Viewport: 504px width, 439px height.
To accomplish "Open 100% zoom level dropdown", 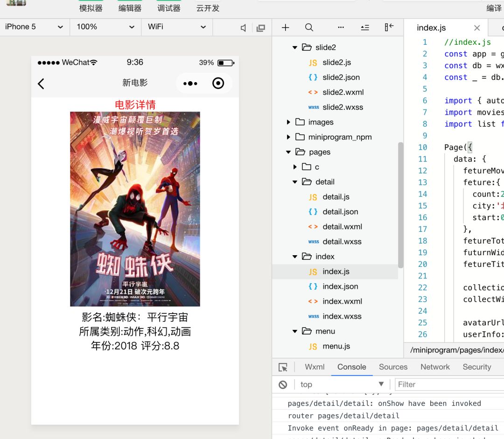I will click(105, 27).
